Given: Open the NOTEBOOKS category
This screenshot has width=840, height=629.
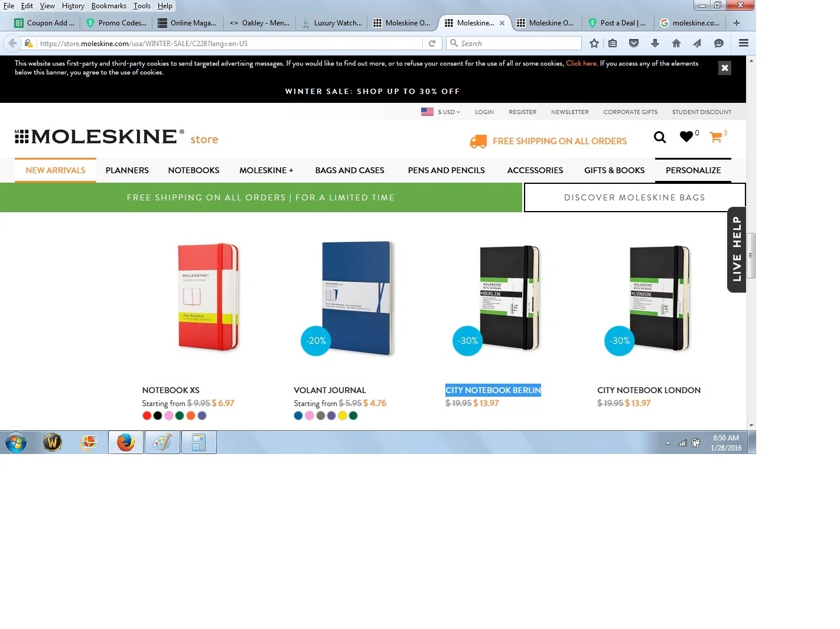Looking at the screenshot, I should click(194, 170).
